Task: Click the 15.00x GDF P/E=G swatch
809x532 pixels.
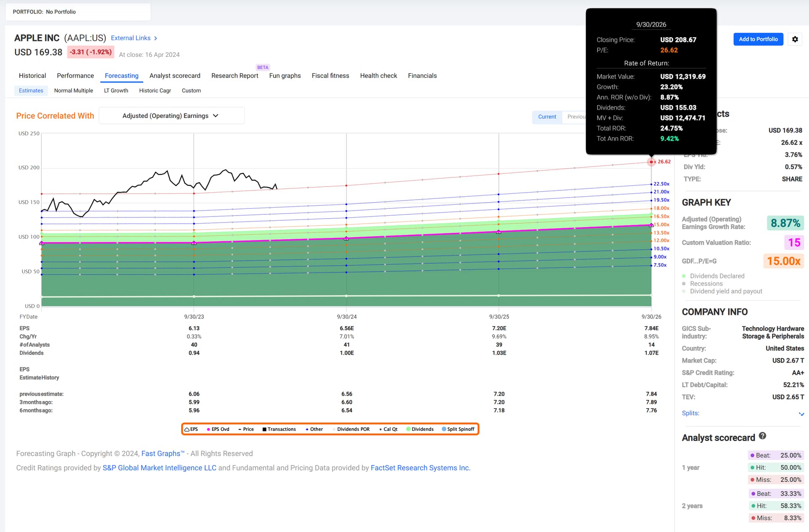Action: coord(783,261)
